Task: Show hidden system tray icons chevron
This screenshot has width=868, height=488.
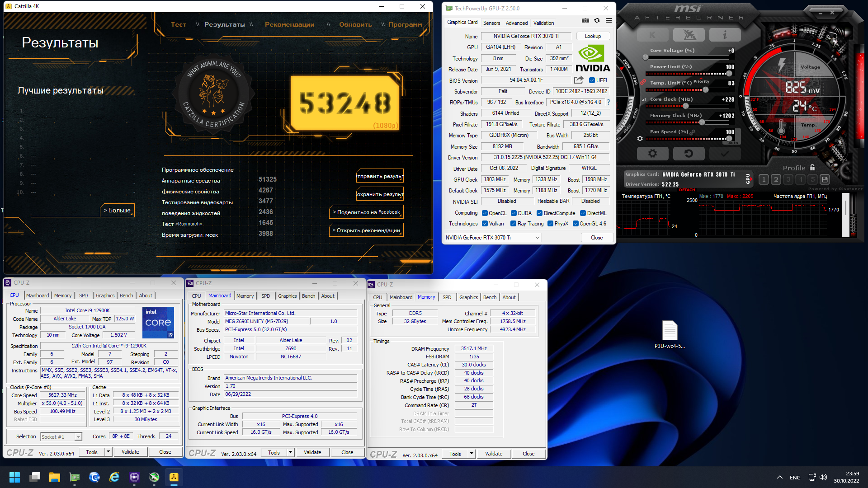Action: click(x=780, y=477)
